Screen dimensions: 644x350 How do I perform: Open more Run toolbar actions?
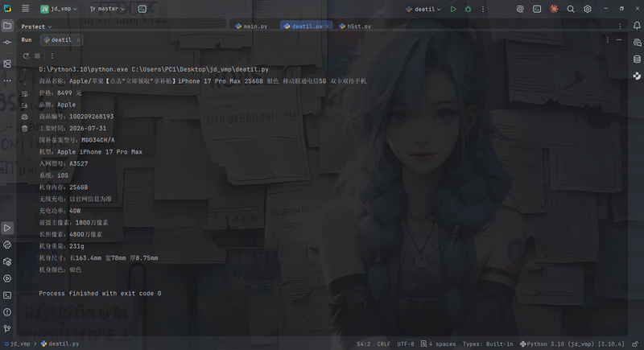(x=52, y=56)
